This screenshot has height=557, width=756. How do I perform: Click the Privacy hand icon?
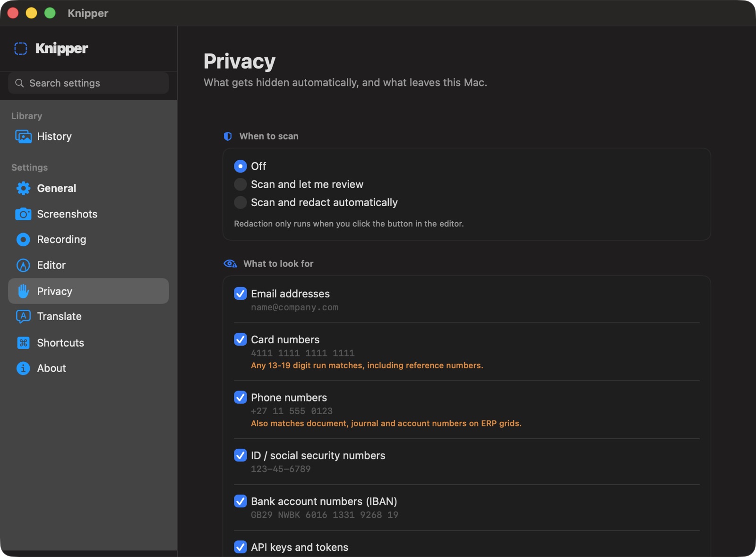(x=23, y=291)
